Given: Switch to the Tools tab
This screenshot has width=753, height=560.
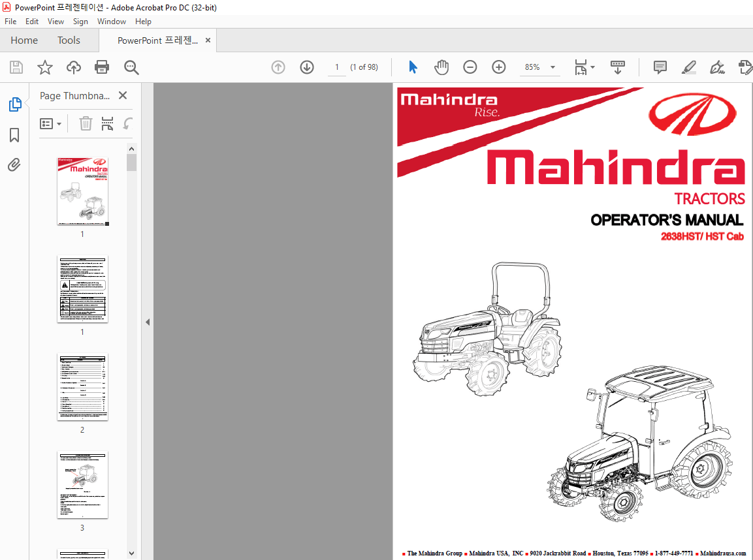Looking at the screenshot, I should (69, 40).
